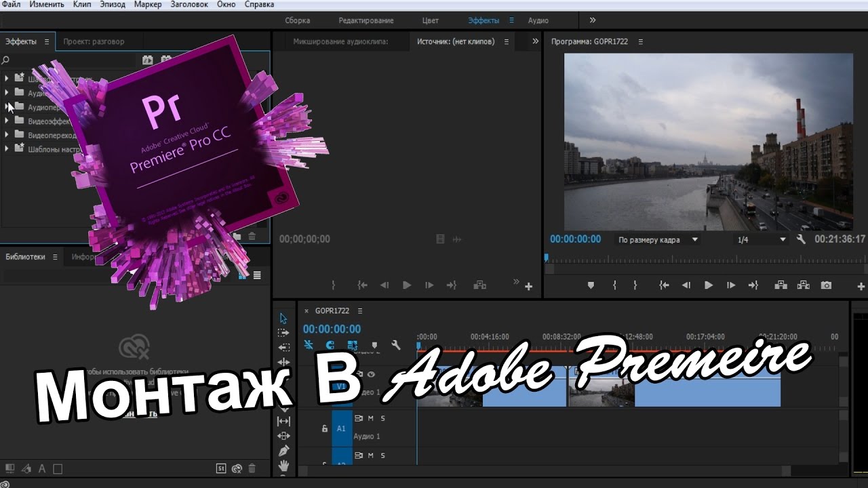Play clip in Source monitor
The width and height of the screenshot is (868, 488).
(x=407, y=285)
